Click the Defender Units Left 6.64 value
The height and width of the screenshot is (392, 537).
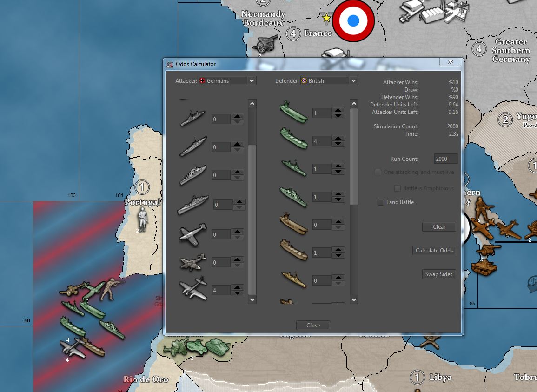pos(453,105)
